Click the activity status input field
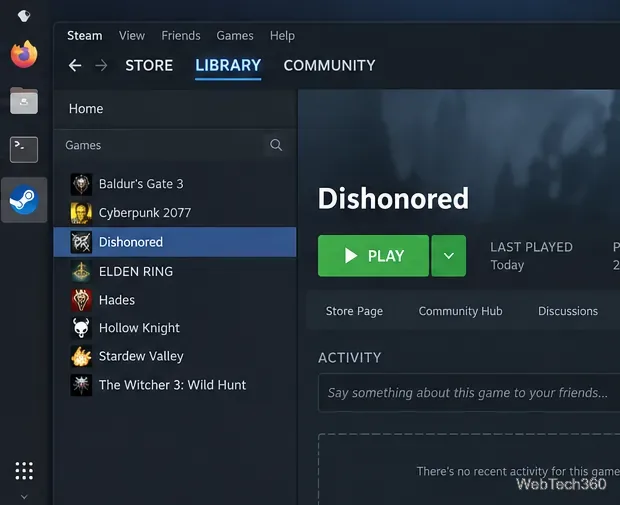 click(469, 393)
